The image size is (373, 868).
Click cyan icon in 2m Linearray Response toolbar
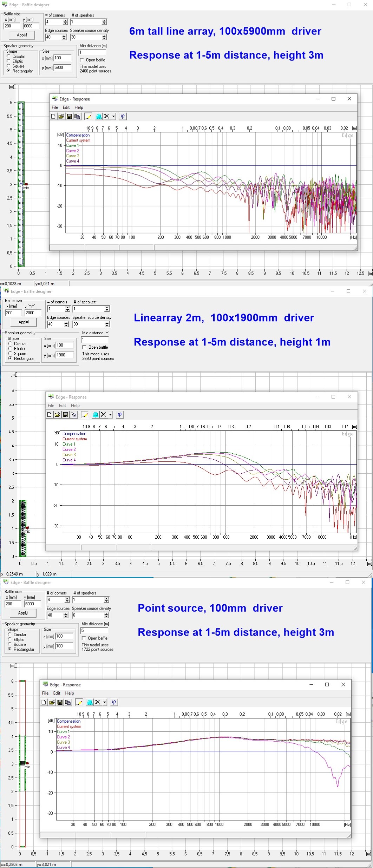95,414
